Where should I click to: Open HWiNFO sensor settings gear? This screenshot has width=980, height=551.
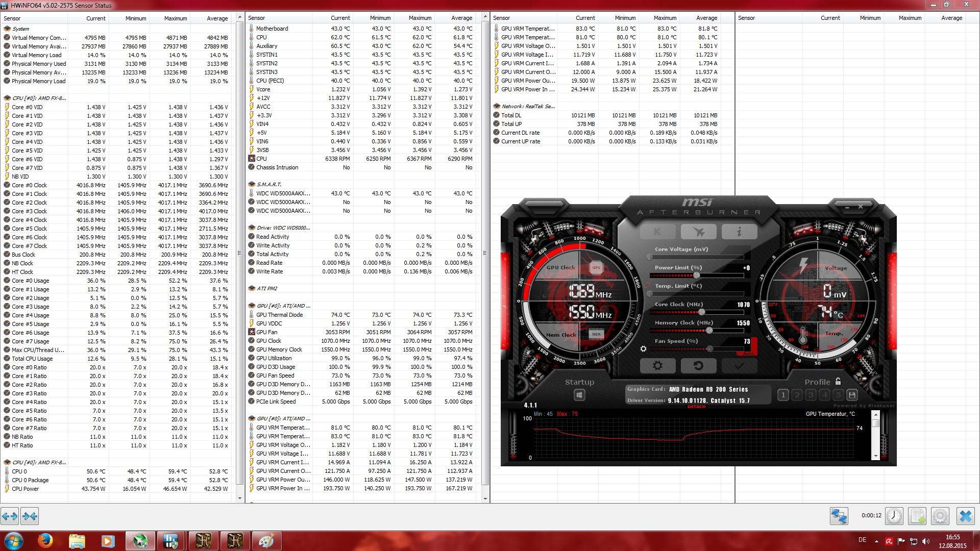(940, 516)
